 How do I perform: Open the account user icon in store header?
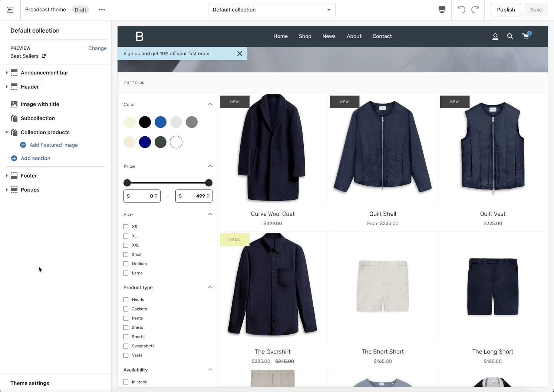click(x=495, y=36)
